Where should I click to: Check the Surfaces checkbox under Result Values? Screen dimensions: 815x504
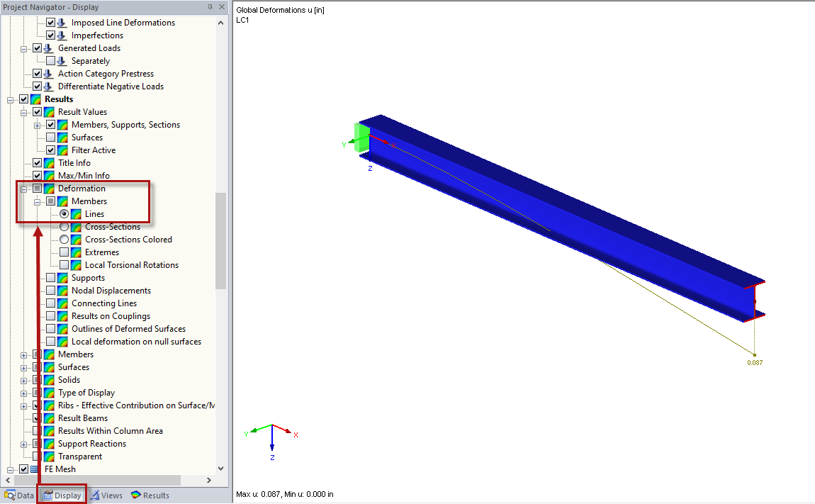52,137
